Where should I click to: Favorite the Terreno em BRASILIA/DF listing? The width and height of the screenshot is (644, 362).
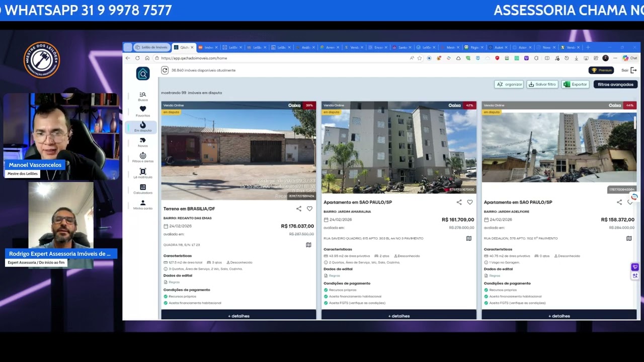[309, 209]
